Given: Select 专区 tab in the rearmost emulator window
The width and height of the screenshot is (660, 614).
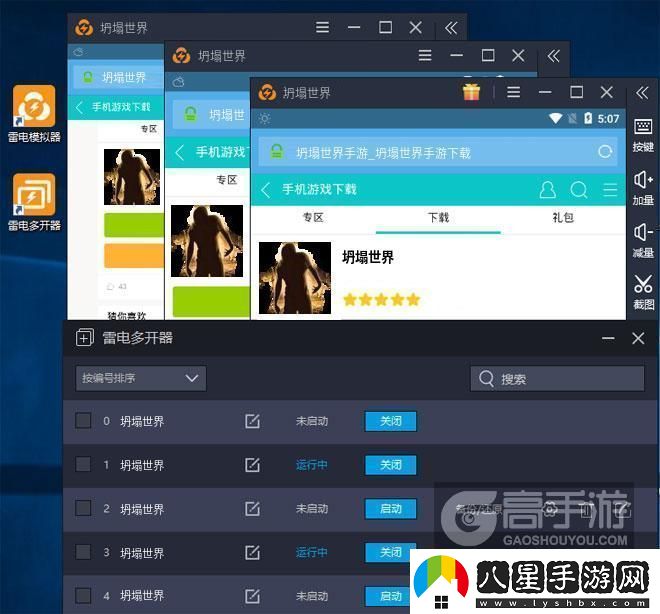Looking at the screenshot, I should pos(149,129).
